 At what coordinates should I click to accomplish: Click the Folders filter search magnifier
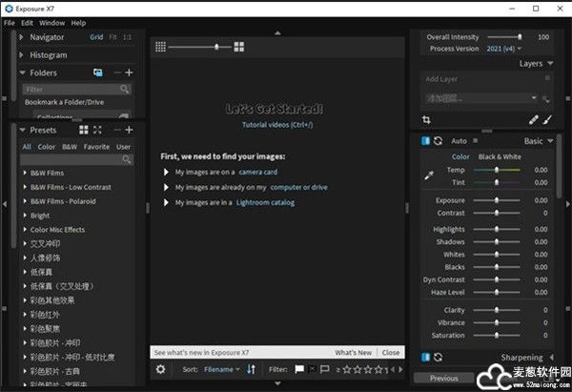click(124, 89)
